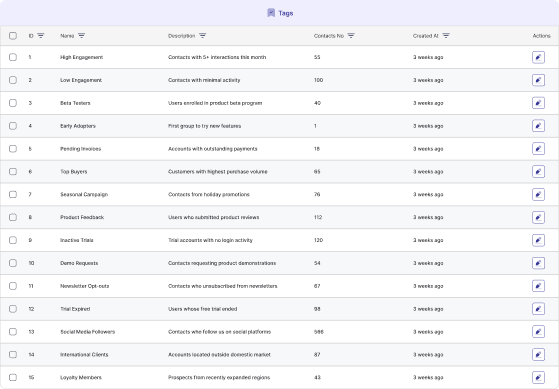Edit the Early Adopters tag
This screenshot has width=559, height=389.
pos(538,126)
